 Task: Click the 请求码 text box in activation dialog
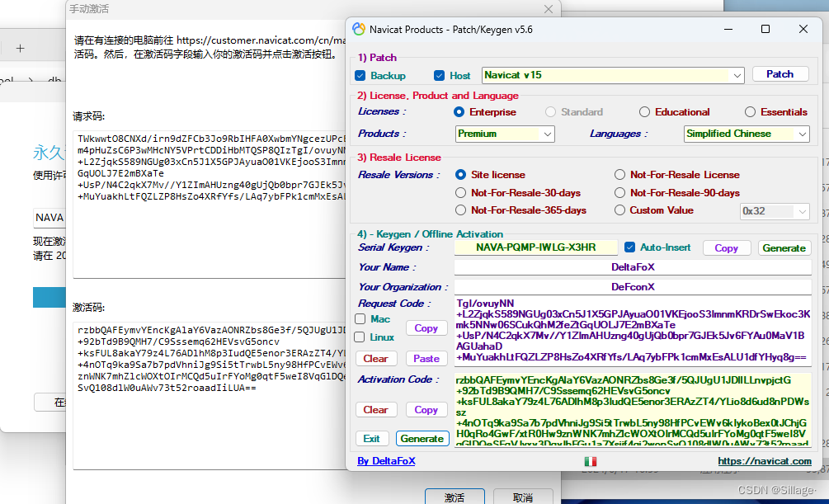coord(210,204)
